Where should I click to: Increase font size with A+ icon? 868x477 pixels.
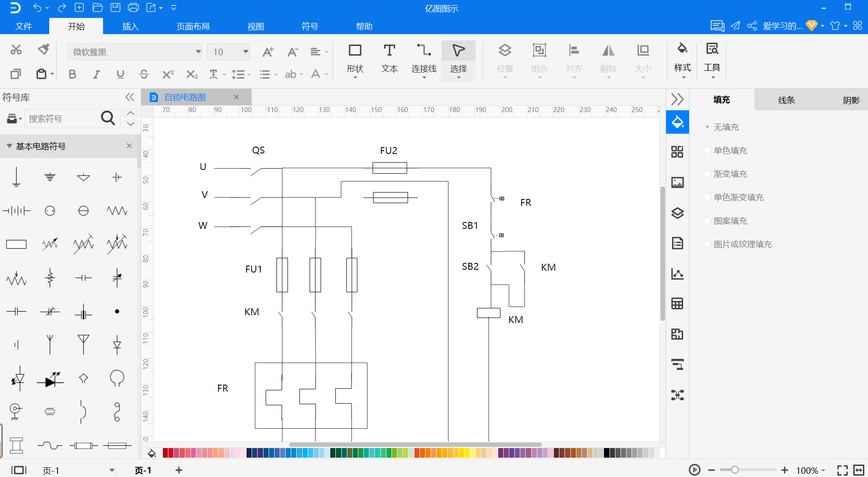pyautogui.click(x=268, y=52)
